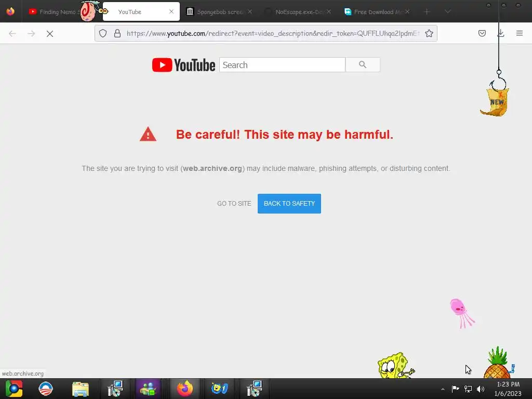532x399 pixels.
Task: Click the red warning triangle icon
Action: tap(148, 135)
